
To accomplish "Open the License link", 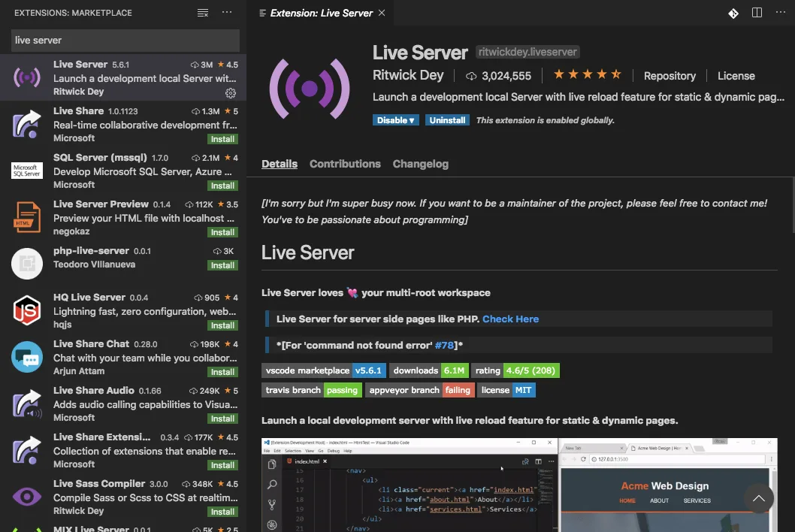I will [736, 76].
